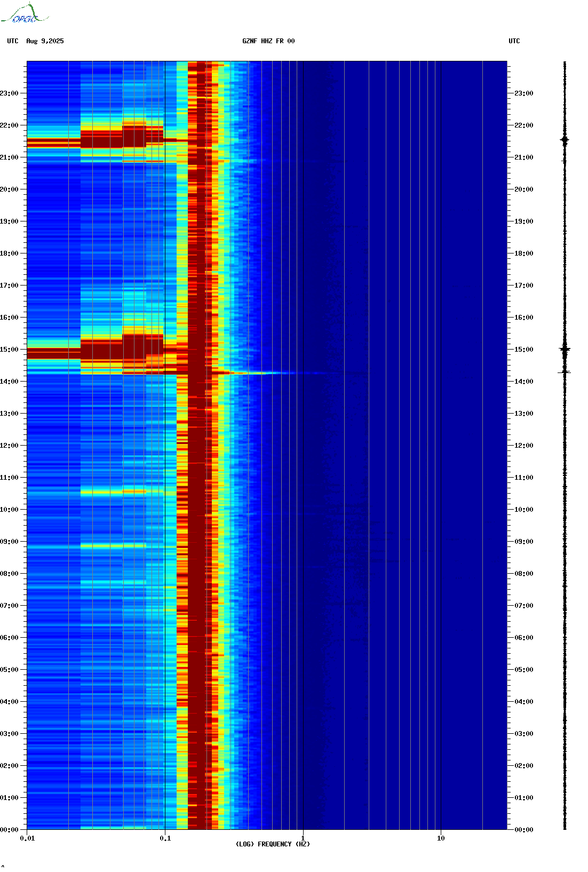Click the right axis '08:00' time label

point(523,574)
